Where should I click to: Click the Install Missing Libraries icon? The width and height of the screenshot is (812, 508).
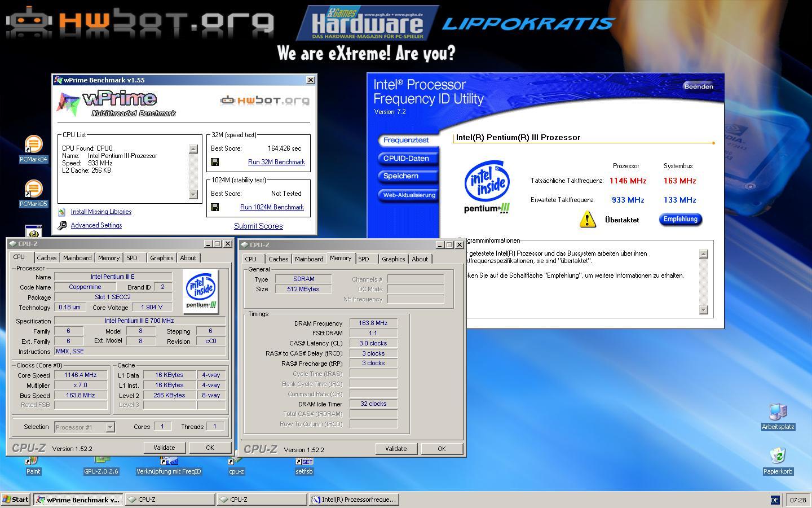click(62, 212)
